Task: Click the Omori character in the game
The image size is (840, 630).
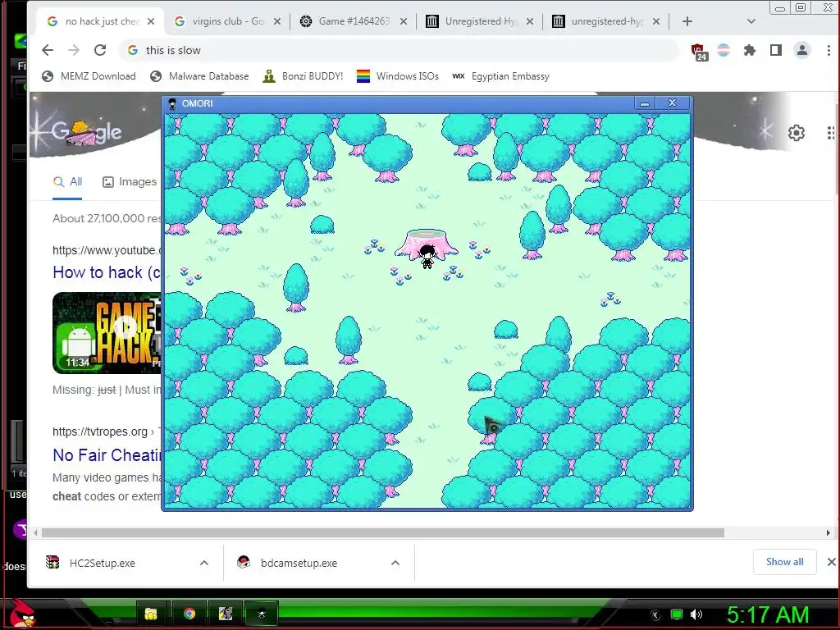Action: point(427,257)
